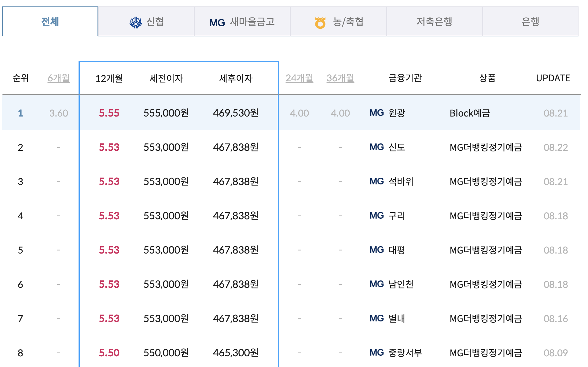Viewport: 588px width, 367px height.
Task: Click the 신협 logo icon in tab
Action: pyautogui.click(x=135, y=22)
